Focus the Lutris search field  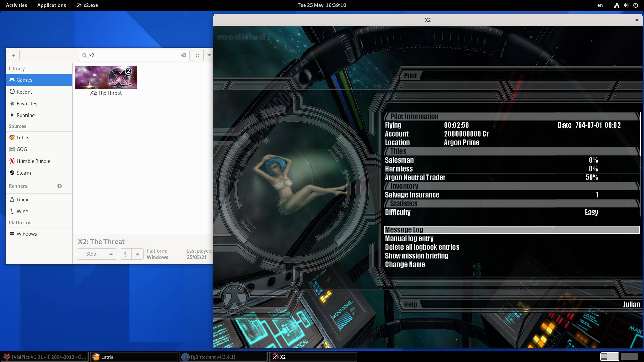134,55
